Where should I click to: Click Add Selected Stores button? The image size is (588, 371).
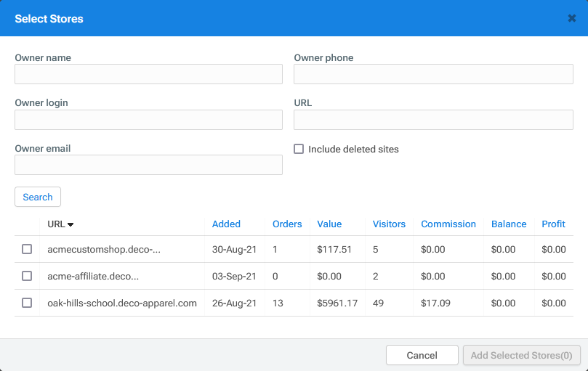click(x=521, y=355)
